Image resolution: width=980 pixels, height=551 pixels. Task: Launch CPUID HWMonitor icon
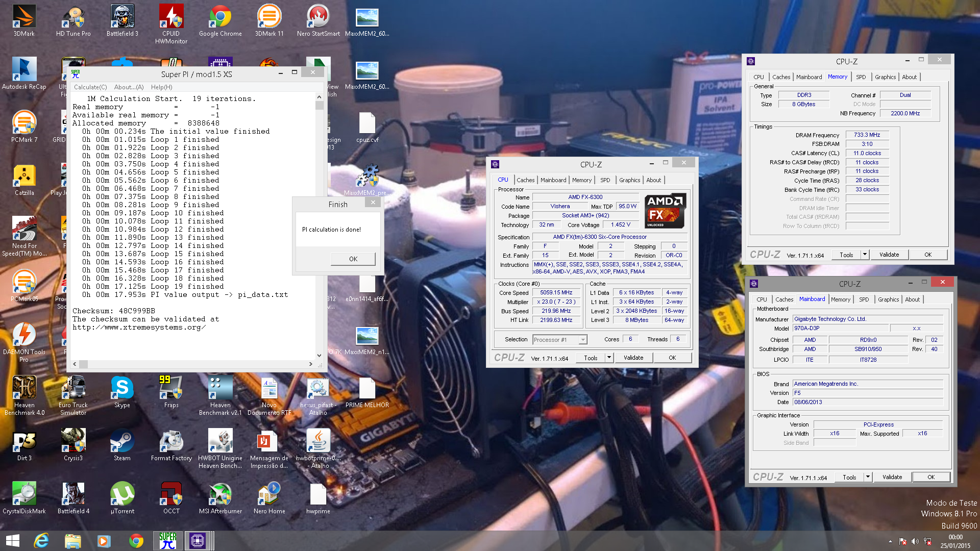point(171,23)
